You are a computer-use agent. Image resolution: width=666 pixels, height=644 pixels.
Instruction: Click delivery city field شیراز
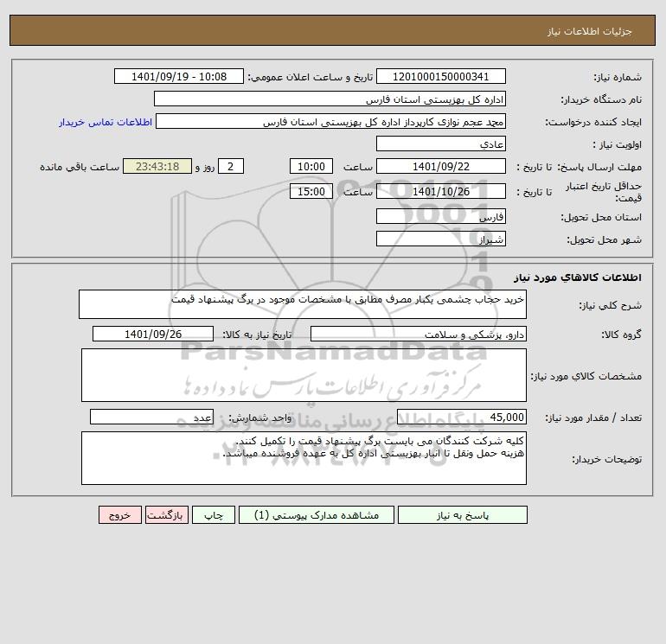coord(441,239)
